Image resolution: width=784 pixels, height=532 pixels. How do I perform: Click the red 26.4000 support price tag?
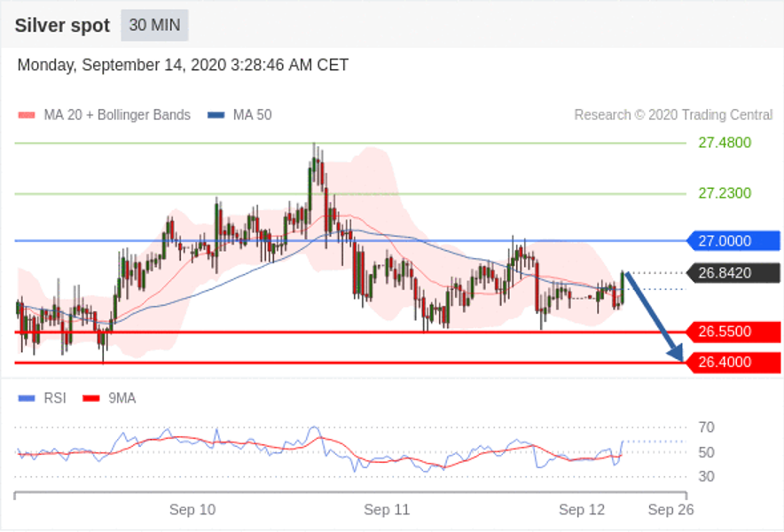click(x=733, y=362)
